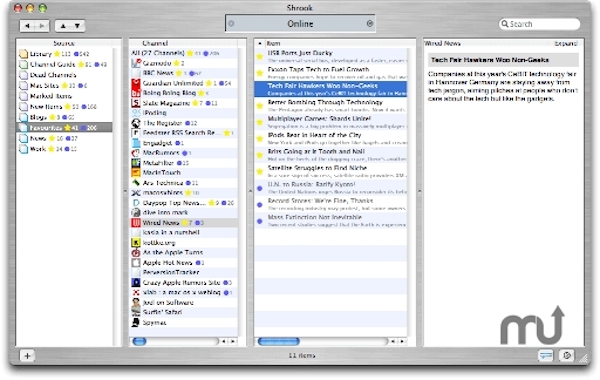Viewport: 600px width, 380px height.
Task: Click the MacRumors channel icon
Action: (x=136, y=153)
